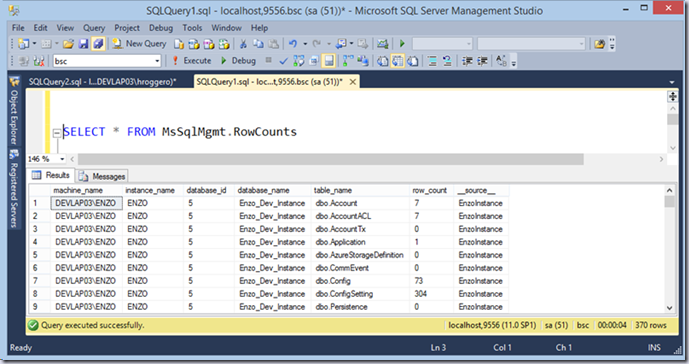Select the dbo.AzureStorageDefinition cell
689x364 pixels.
point(360,255)
